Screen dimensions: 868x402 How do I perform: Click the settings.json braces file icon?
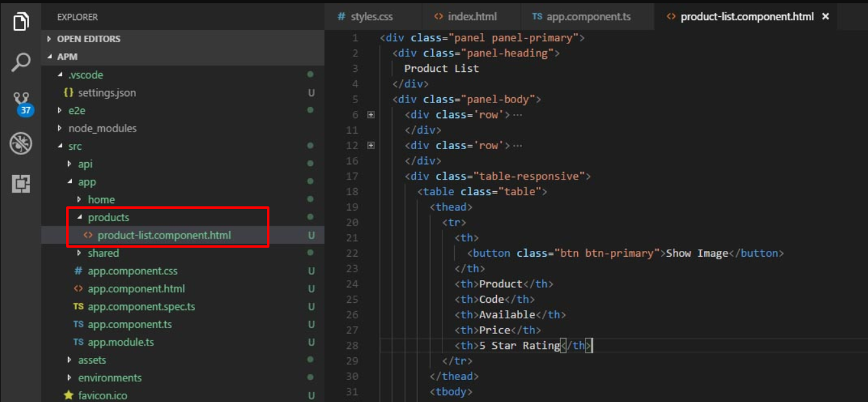click(x=69, y=93)
